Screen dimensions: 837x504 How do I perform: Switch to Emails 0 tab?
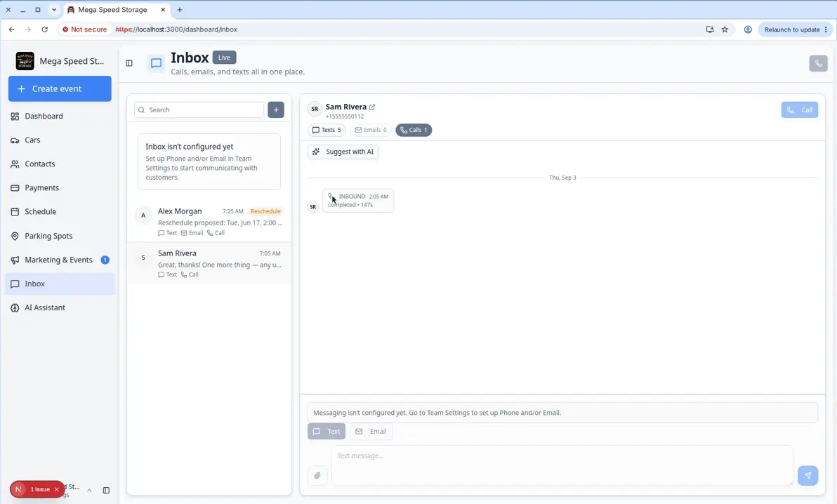click(x=371, y=130)
